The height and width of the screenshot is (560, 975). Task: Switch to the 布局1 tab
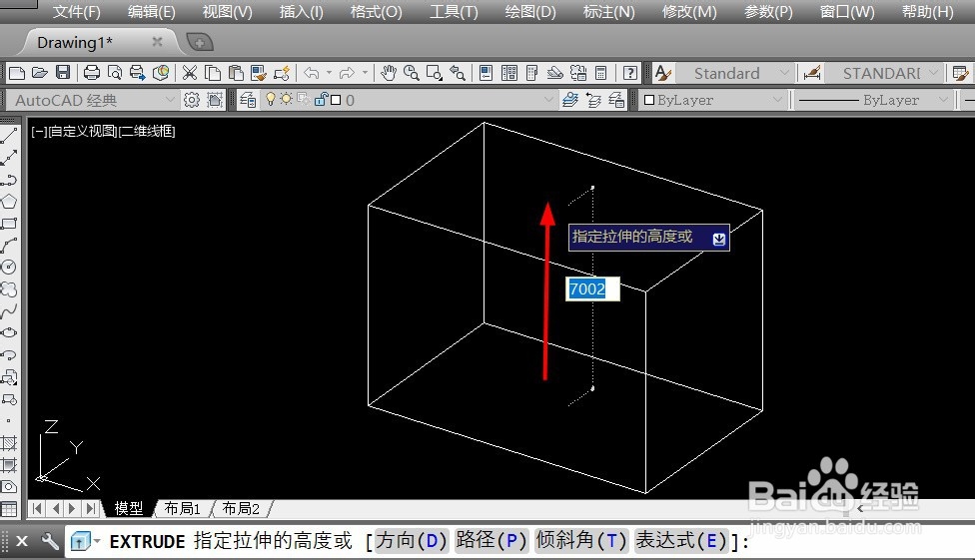(x=182, y=508)
